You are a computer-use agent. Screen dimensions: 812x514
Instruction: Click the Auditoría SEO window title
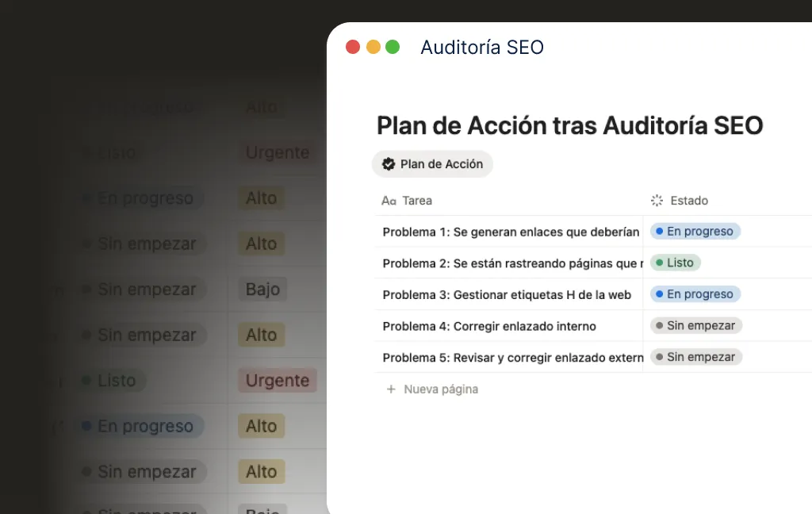click(481, 48)
